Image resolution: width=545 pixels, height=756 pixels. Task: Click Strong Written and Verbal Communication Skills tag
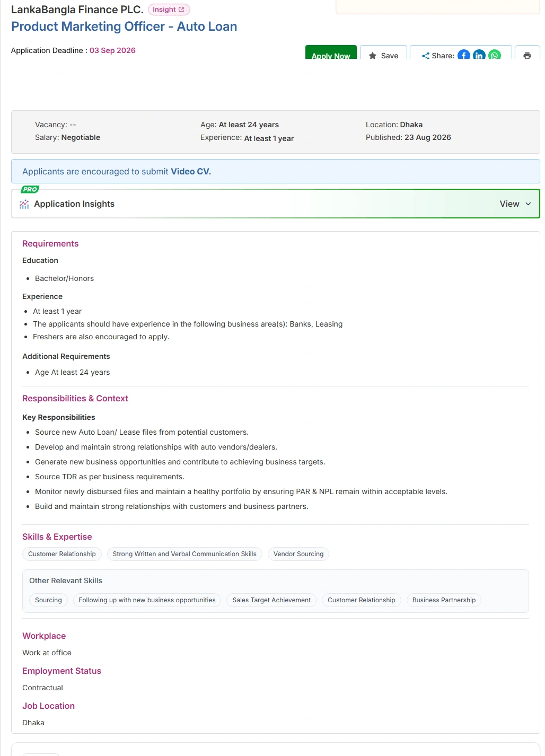coord(184,554)
